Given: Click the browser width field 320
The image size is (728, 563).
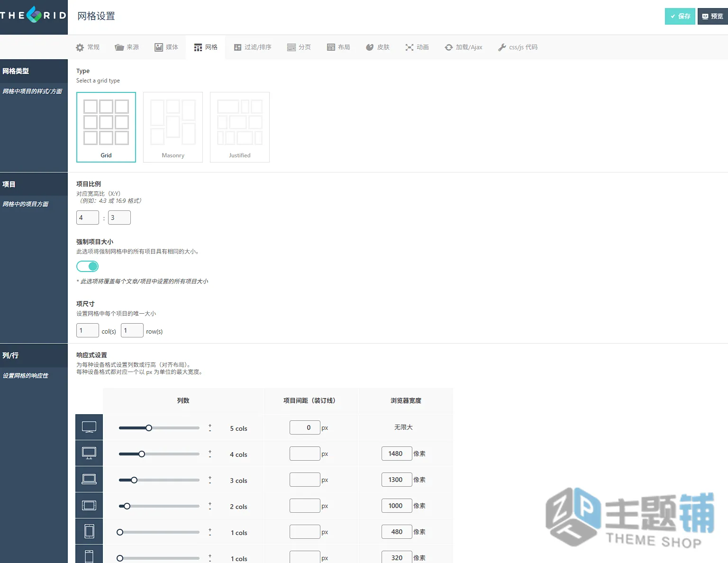Looking at the screenshot, I should point(397,557).
